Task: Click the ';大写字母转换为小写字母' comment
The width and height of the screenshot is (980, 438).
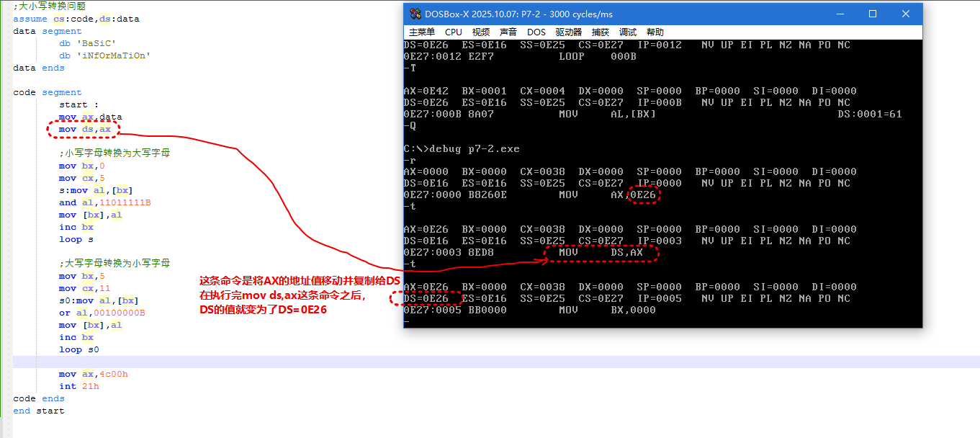Action: click(x=114, y=264)
